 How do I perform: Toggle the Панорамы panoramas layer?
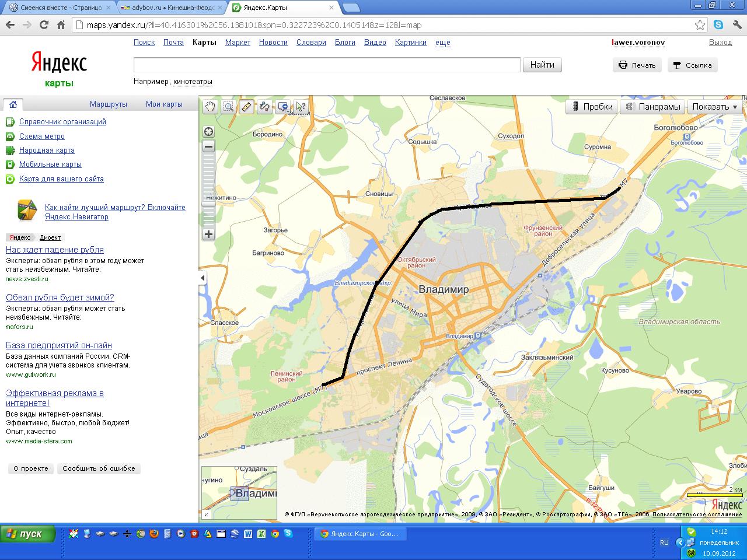[652, 107]
